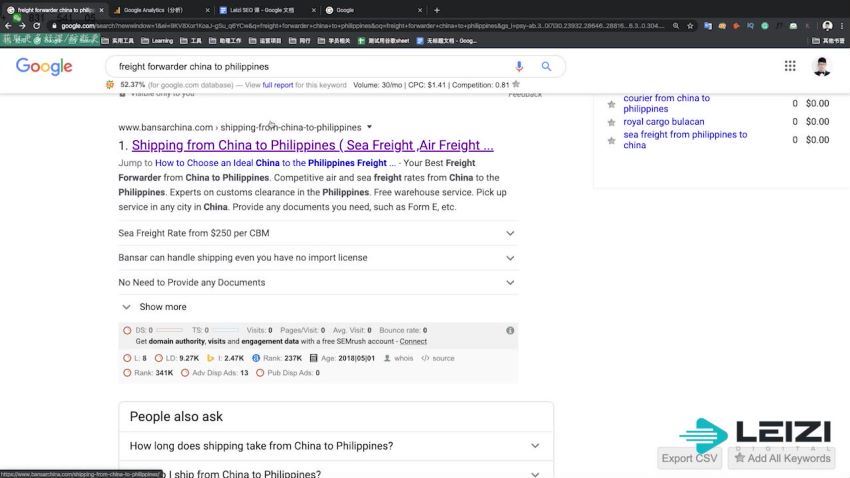
Task: Star the 'royal cargo bulacan' keyword
Action: (611, 122)
